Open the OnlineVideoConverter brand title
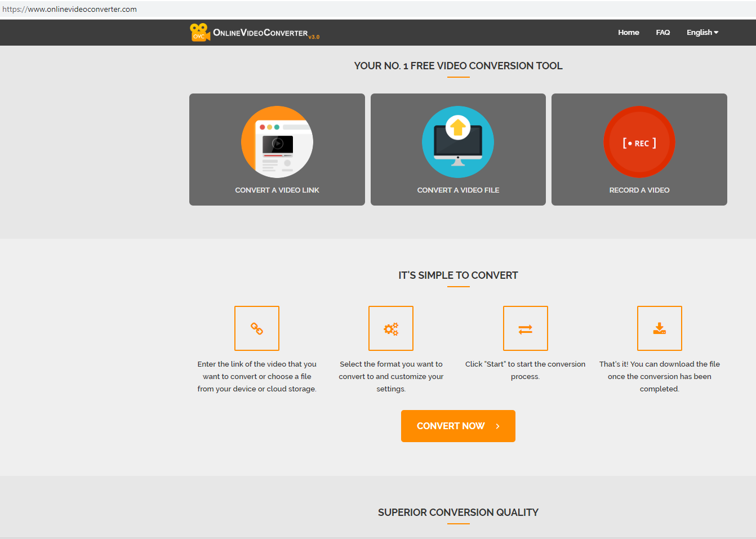This screenshot has height=539, width=756. coord(260,33)
